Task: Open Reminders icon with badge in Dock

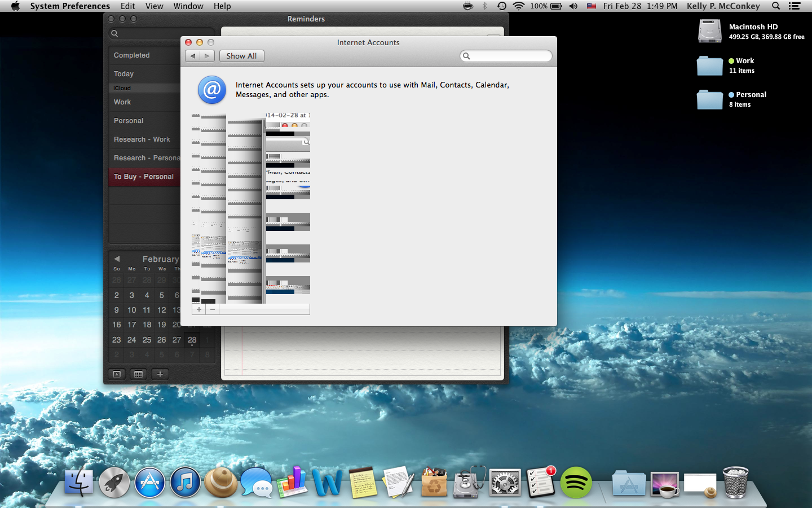Action: pos(540,483)
